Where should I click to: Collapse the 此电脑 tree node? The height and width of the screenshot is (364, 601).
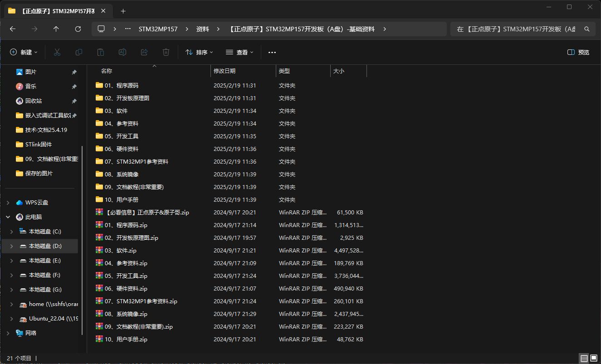[x=8, y=217]
